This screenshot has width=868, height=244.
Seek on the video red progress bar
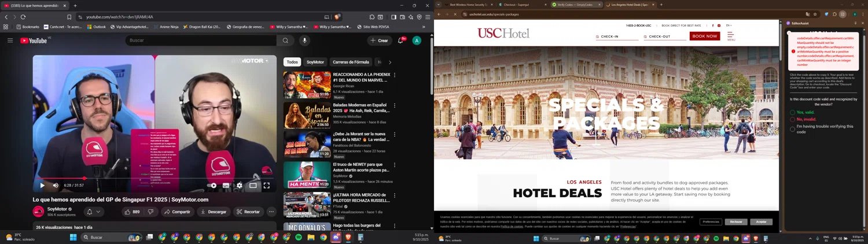click(x=155, y=178)
